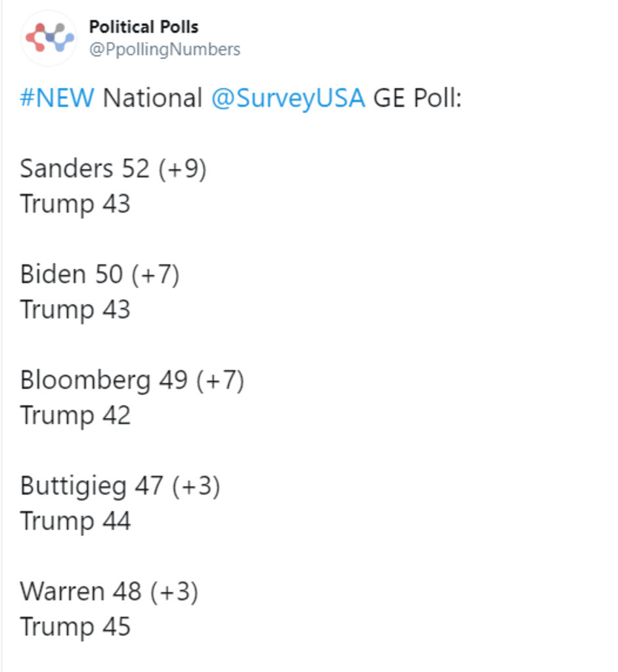Select the Sanders 52 text

(85, 169)
